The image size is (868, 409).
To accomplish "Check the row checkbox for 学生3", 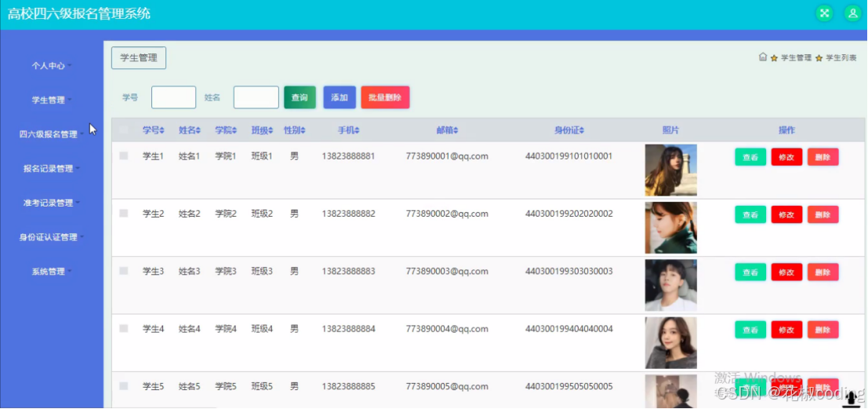I will click(x=123, y=271).
